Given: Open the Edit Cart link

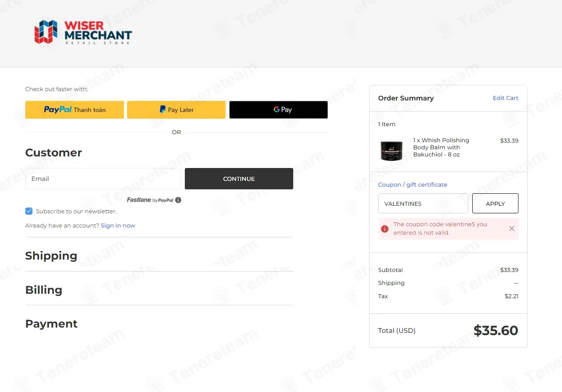Looking at the screenshot, I should tap(506, 98).
